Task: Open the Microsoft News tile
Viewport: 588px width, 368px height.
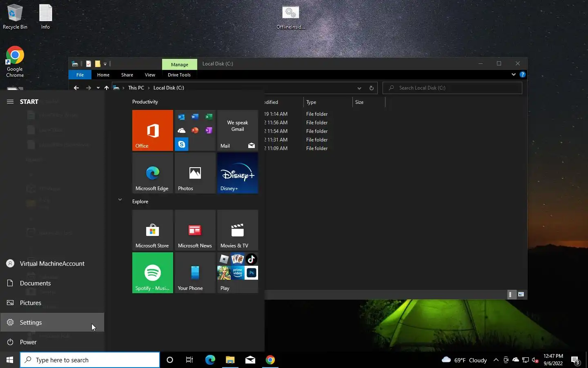Action: 195,230
